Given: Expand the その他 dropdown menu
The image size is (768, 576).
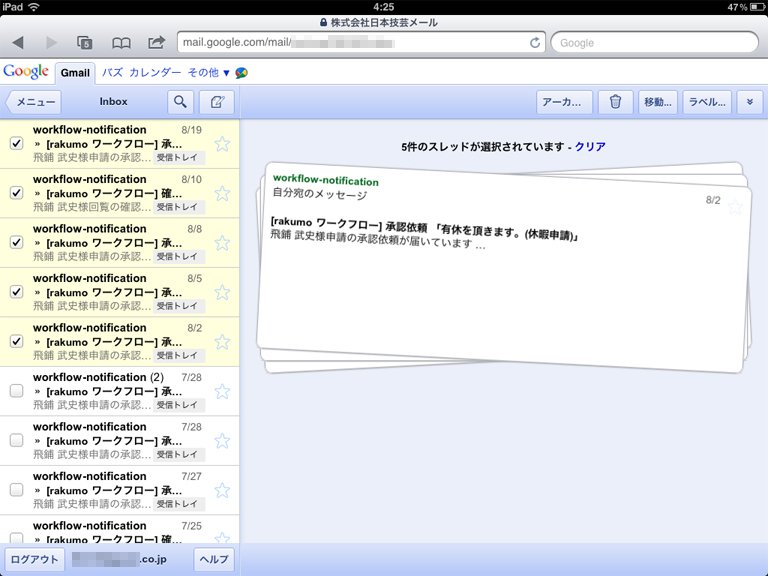Looking at the screenshot, I should [209, 72].
